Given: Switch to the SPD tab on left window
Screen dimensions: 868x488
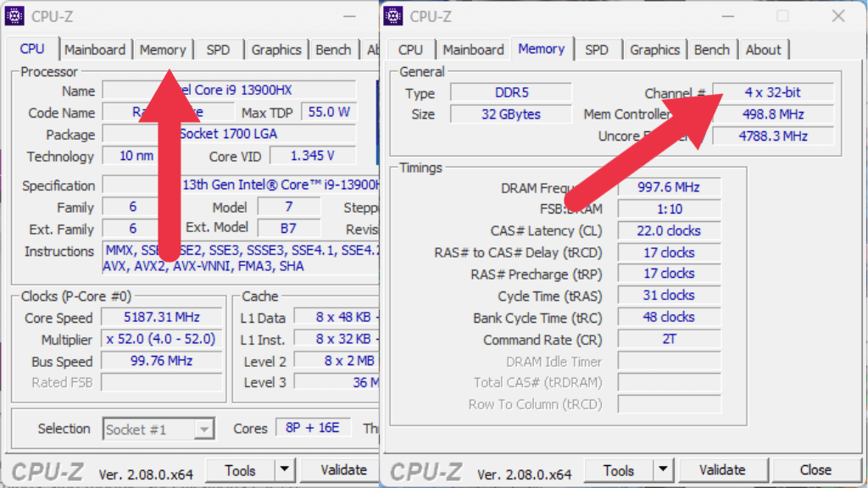Looking at the screenshot, I should click(x=219, y=49).
